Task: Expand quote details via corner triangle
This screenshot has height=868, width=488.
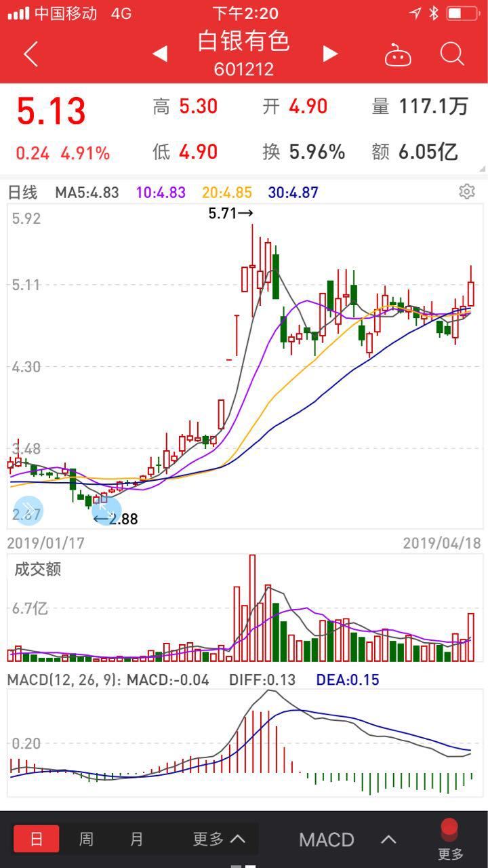Action: pos(481,169)
